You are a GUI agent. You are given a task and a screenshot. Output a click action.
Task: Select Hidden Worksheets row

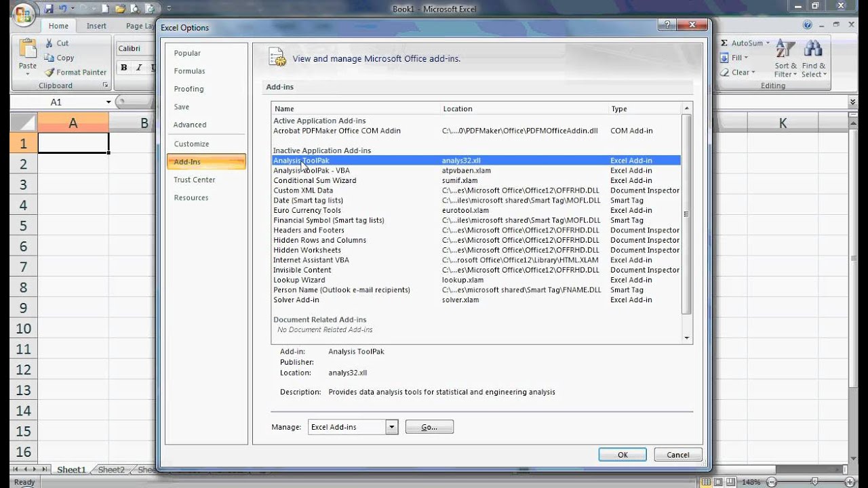(x=476, y=250)
